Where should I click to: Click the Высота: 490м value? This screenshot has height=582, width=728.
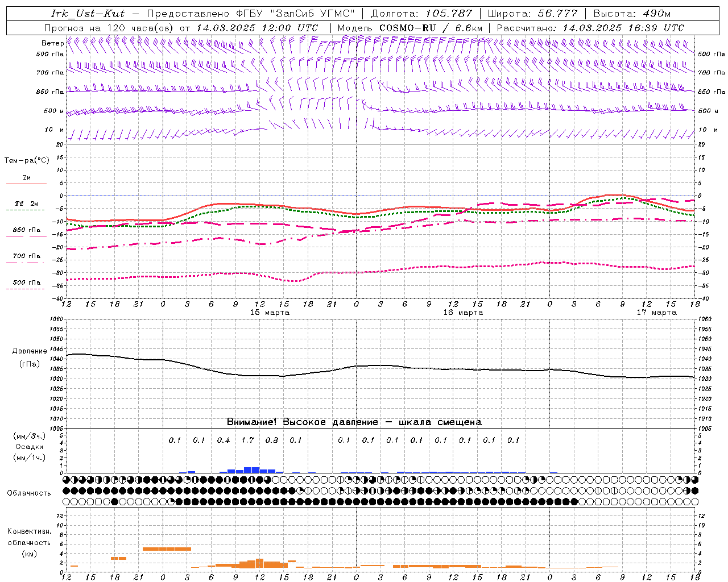(x=632, y=14)
